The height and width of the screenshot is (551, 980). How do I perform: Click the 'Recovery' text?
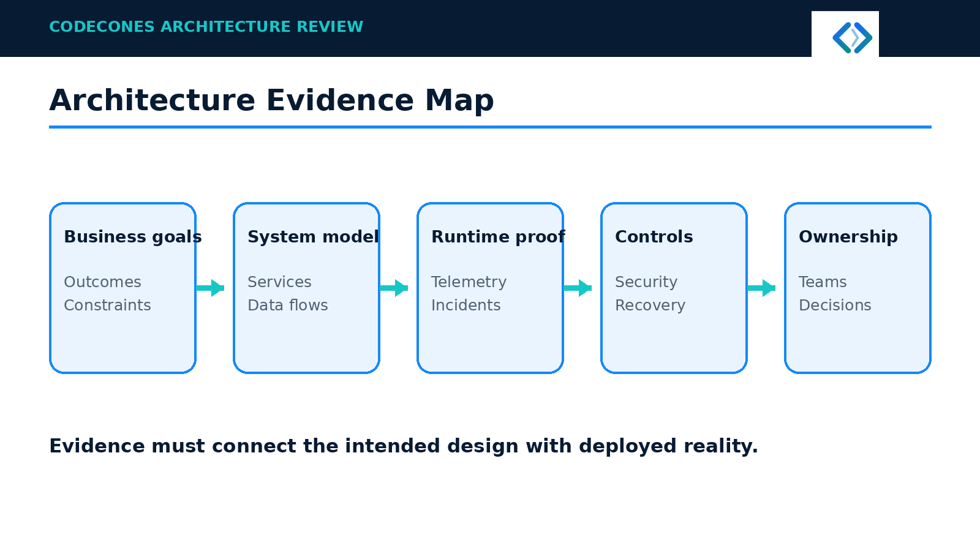pos(650,305)
